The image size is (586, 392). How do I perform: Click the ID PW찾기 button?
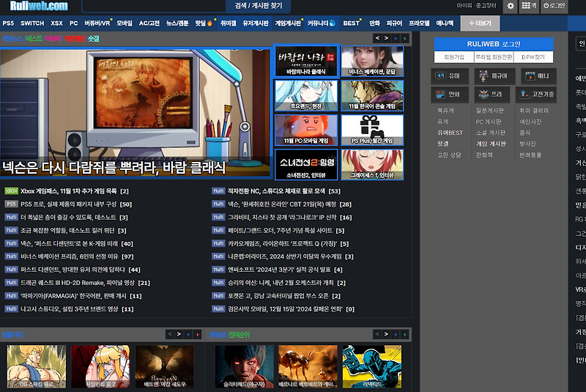pyautogui.click(x=533, y=57)
